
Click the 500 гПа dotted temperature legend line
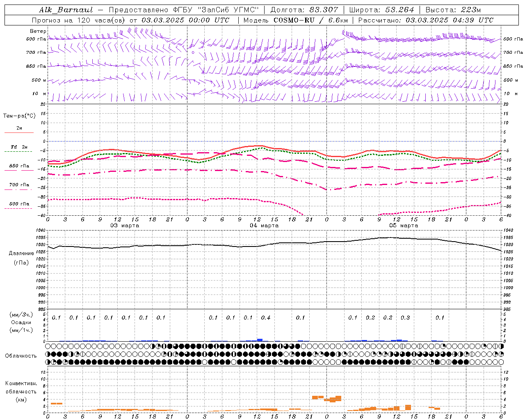(19, 209)
